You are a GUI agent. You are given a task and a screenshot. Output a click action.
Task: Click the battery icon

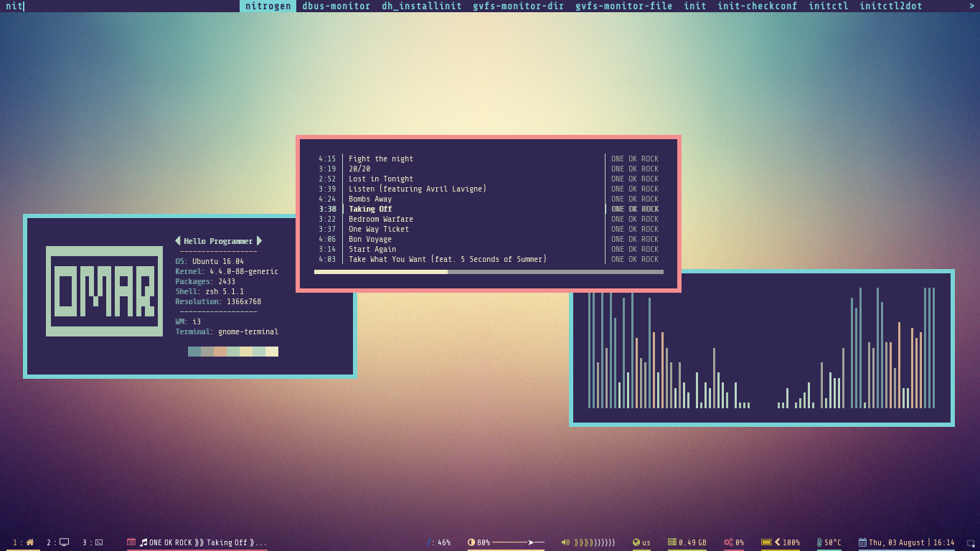tap(766, 542)
